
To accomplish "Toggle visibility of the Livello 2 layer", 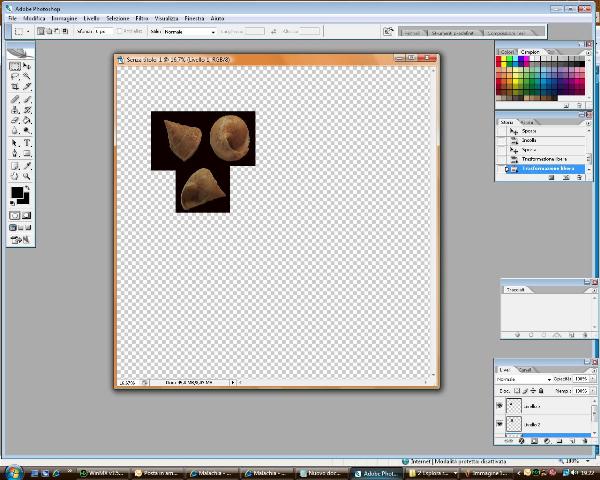I will coord(500,425).
